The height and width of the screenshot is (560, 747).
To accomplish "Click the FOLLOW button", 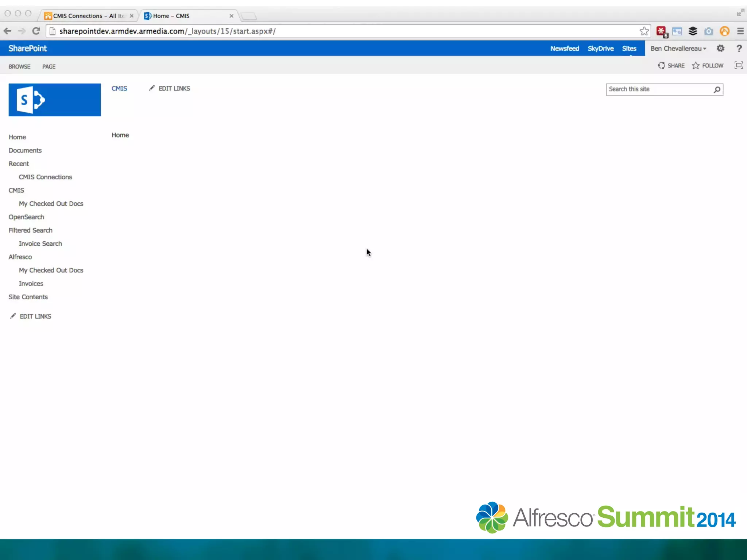I will (708, 66).
